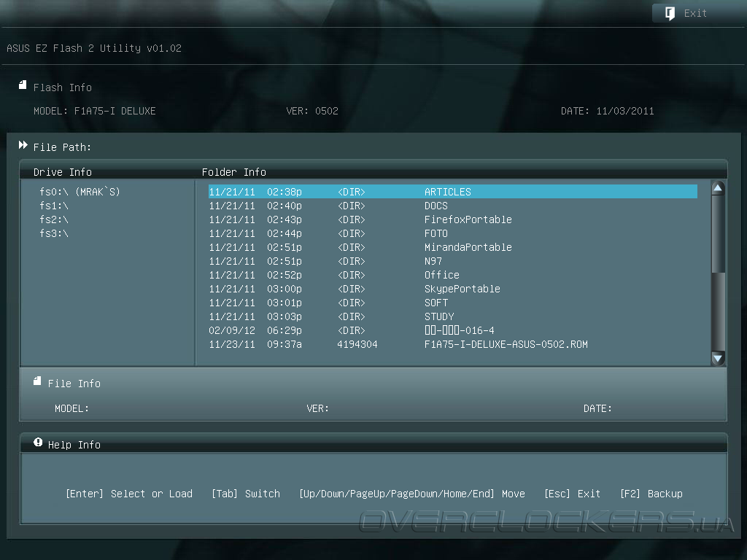Screen dimensions: 747x560
Task: Select drive fs1:\
Action: 54,206
